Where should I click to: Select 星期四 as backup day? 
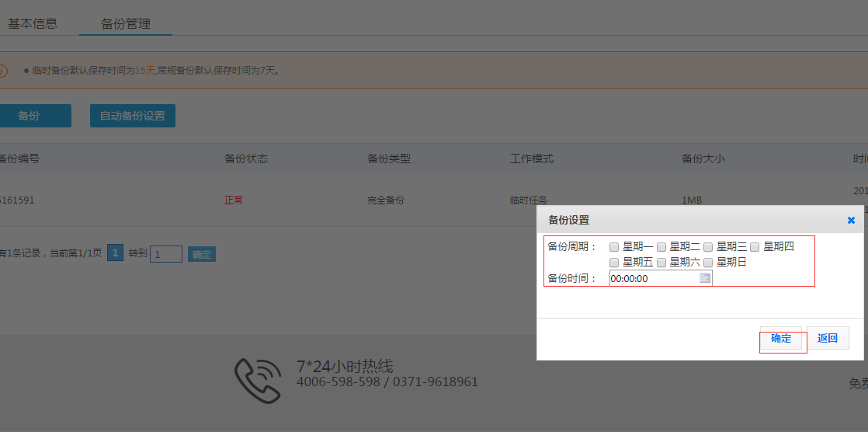(x=755, y=247)
